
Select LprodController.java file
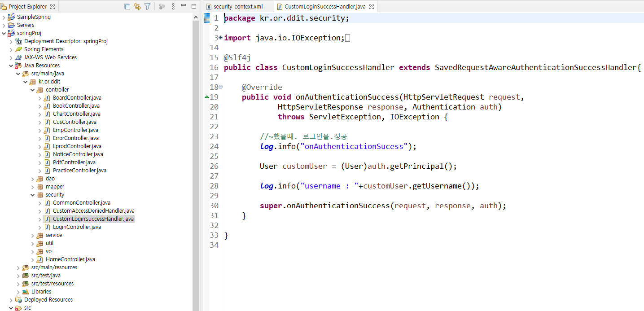coord(77,146)
